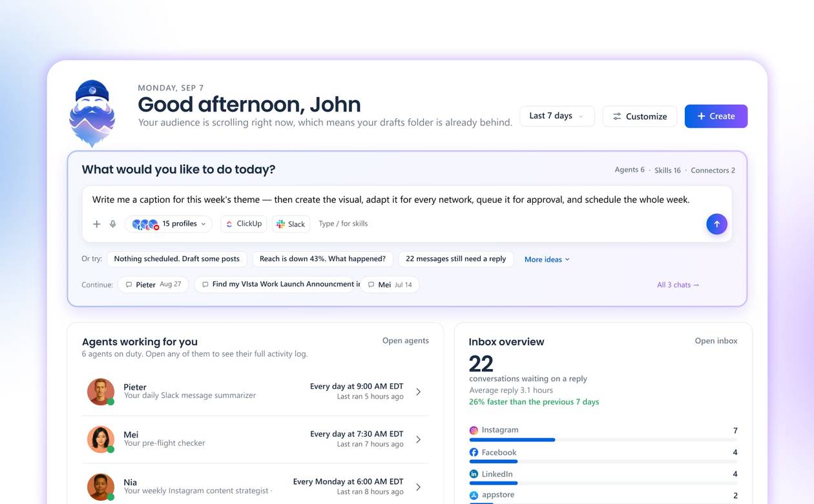Continue the Pieter chat from Aug 27

point(153,284)
